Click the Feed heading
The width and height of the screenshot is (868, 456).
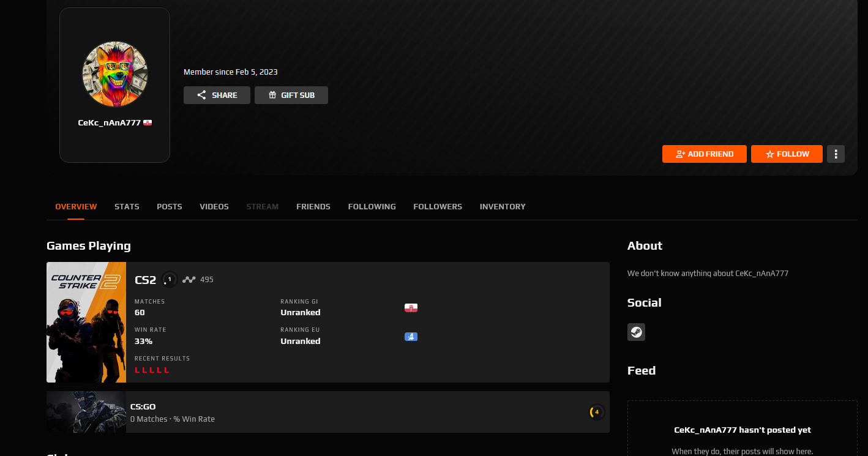(642, 371)
